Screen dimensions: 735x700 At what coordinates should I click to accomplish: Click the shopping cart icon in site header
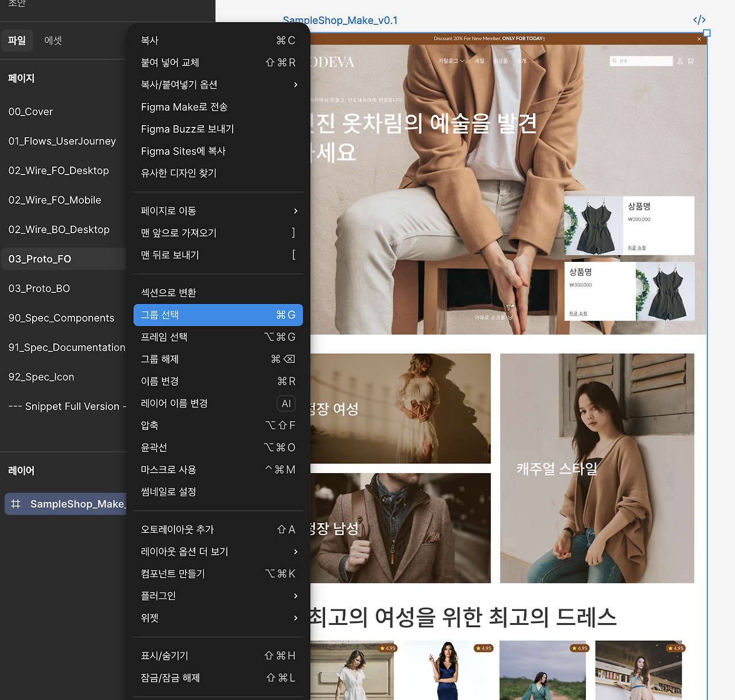[691, 61]
